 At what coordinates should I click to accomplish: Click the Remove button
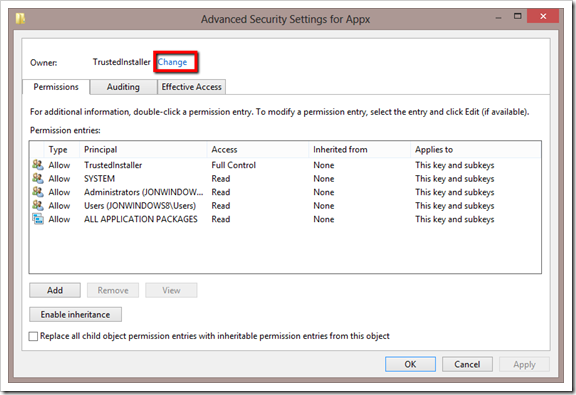coord(113,290)
